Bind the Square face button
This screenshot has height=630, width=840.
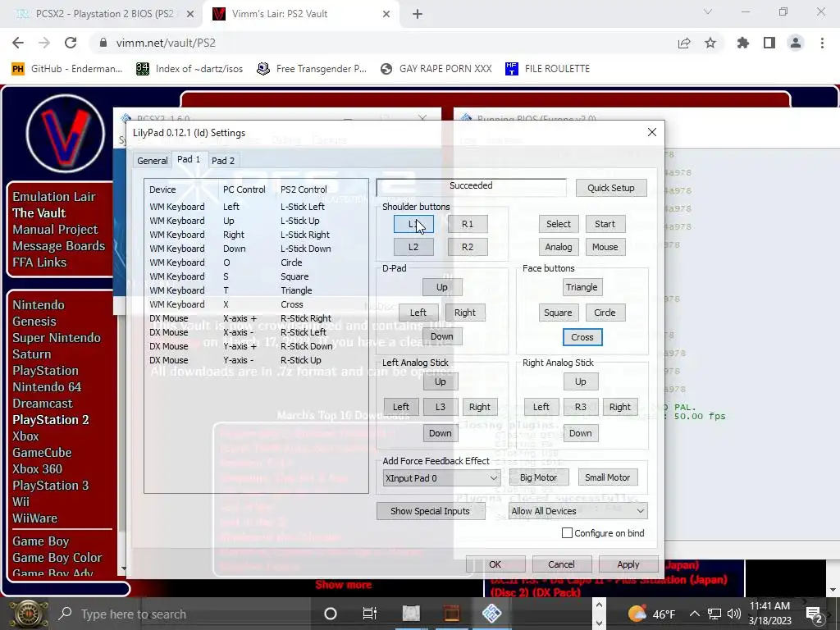point(558,313)
